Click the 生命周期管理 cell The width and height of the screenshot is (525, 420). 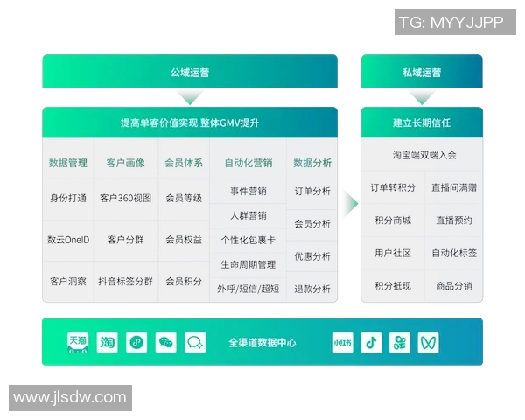[x=248, y=264]
